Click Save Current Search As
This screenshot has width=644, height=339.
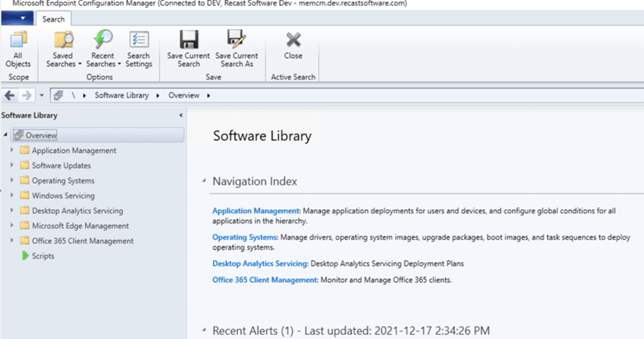click(x=236, y=48)
